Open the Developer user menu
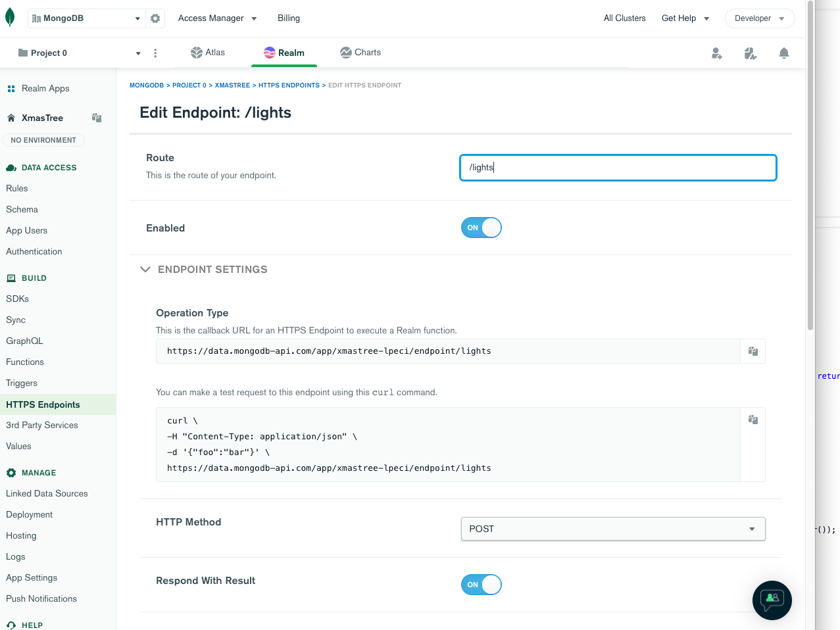This screenshot has width=840, height=630. point(760,18)
